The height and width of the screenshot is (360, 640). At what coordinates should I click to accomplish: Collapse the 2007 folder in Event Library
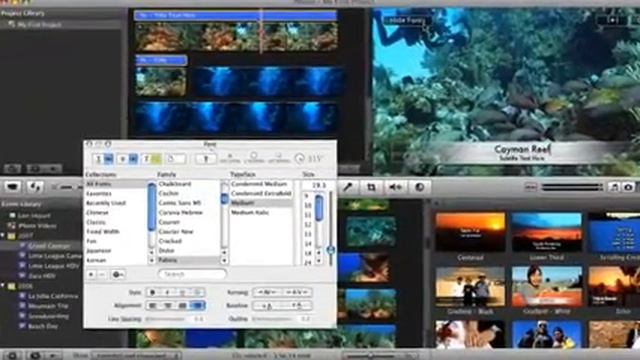coord(3,236)
